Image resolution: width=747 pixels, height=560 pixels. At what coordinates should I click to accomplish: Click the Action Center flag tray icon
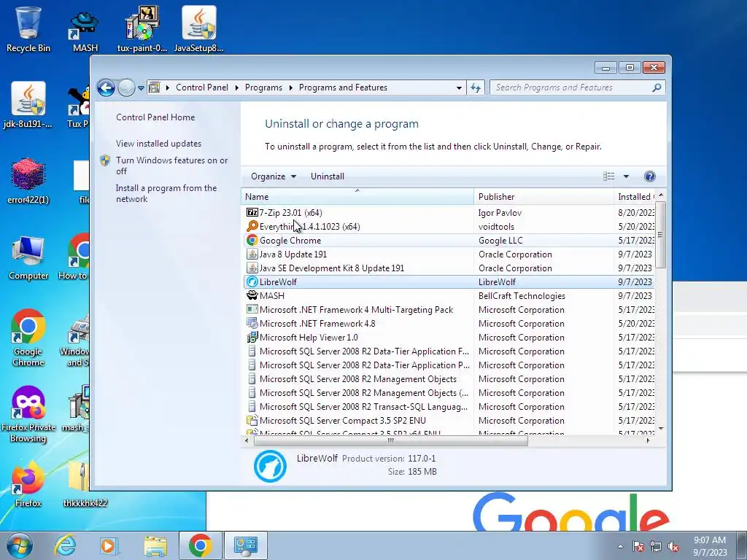tap(638, 546)
